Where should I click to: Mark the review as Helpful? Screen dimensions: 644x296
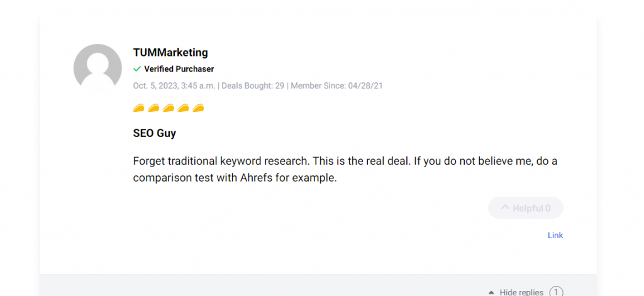click(x=525, y=208)
